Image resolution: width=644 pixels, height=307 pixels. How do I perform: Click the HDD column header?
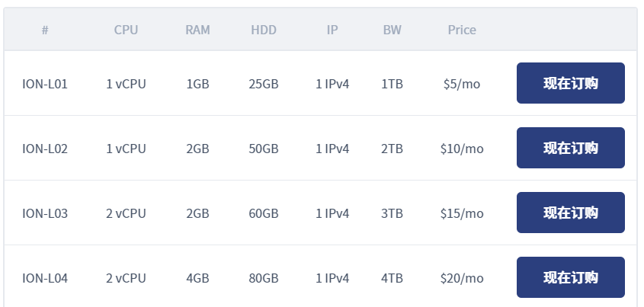[264, 30]
